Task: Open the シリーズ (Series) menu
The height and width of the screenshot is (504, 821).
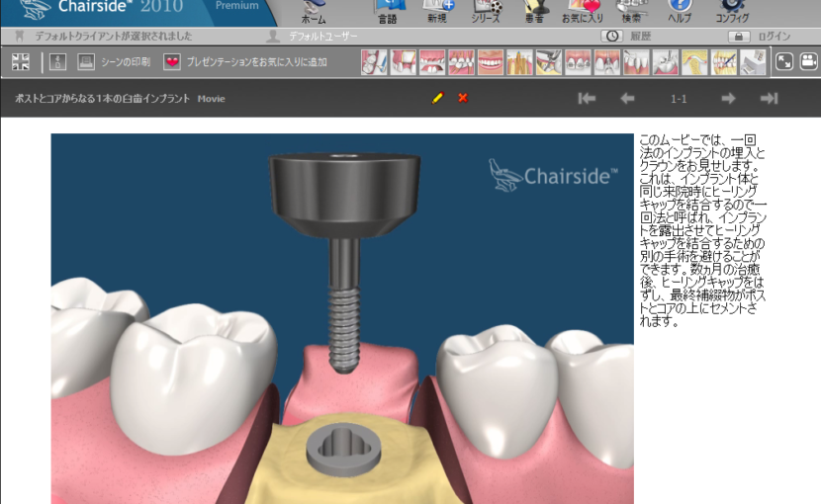Action: (486, 12)
